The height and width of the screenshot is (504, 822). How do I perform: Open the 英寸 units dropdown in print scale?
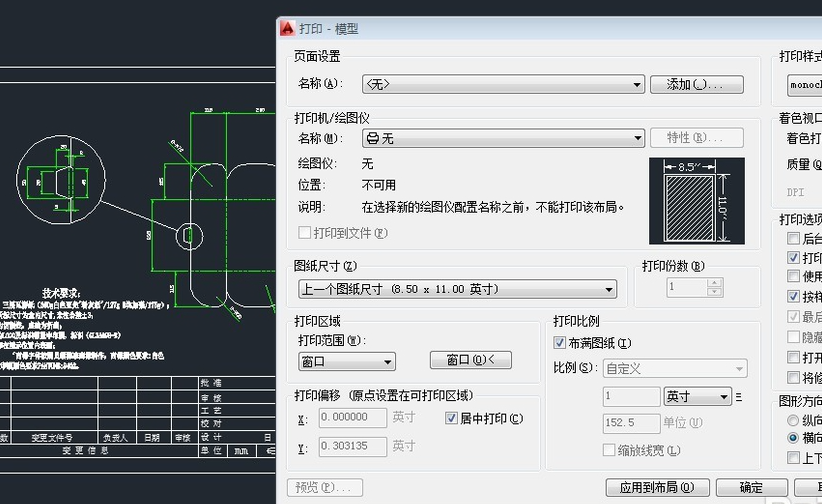point(698,397)
